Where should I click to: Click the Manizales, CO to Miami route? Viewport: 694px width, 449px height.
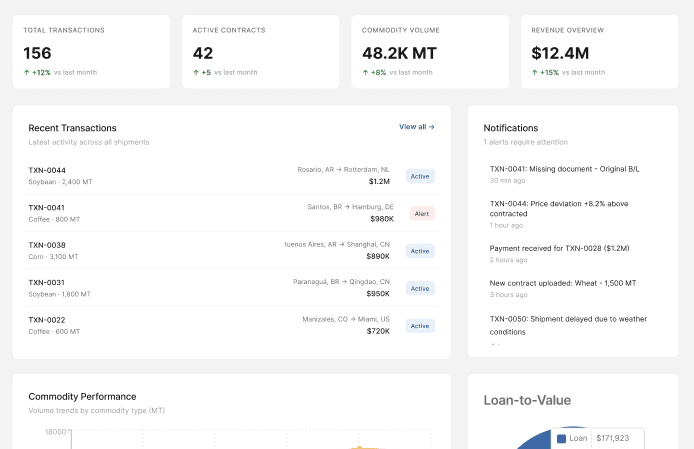(x=346, y=319)
